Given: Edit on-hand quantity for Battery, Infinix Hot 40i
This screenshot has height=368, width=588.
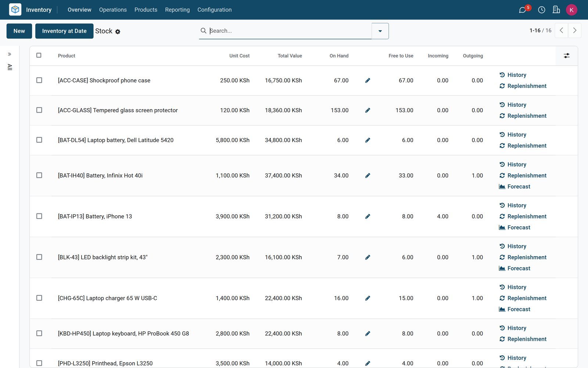Looking at the screenshot, I should click(367, 176).
